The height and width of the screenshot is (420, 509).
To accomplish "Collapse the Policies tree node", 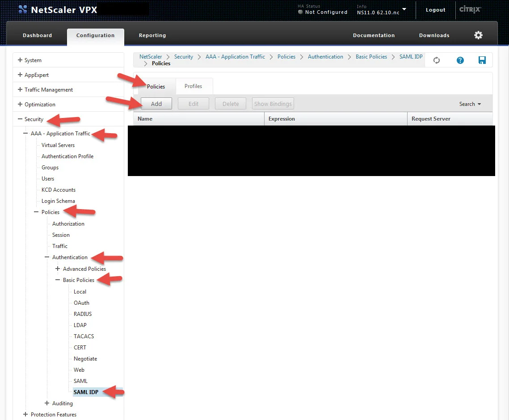I will (x=36, y=212).
